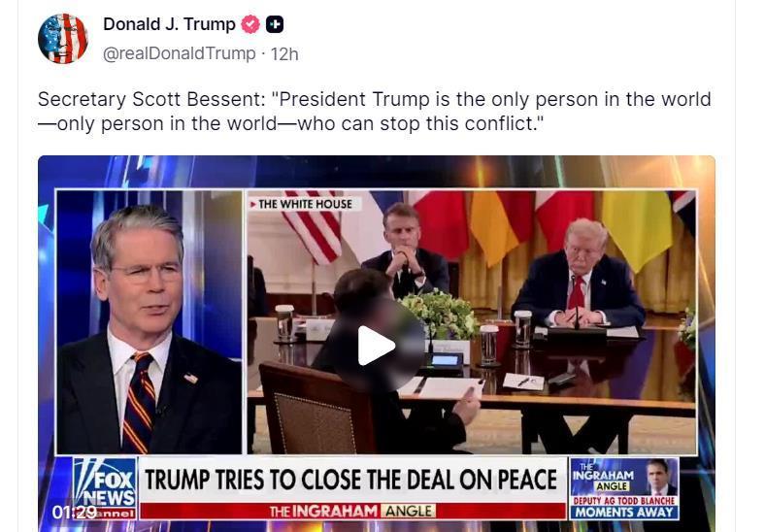Screen dimensions: 765x532
Task: Click the pink verified checkmark badge
Action: click(x=250, y=24)
